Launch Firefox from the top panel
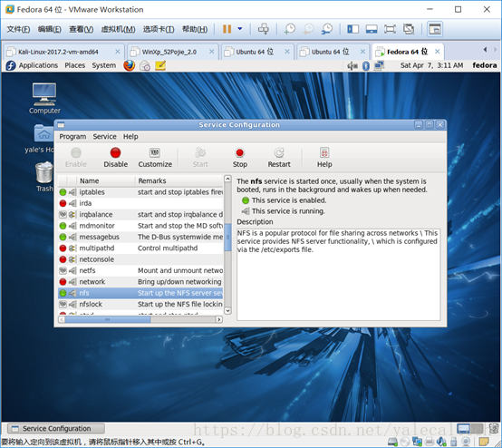Screen dimensions: 502x448 point(130,65)
